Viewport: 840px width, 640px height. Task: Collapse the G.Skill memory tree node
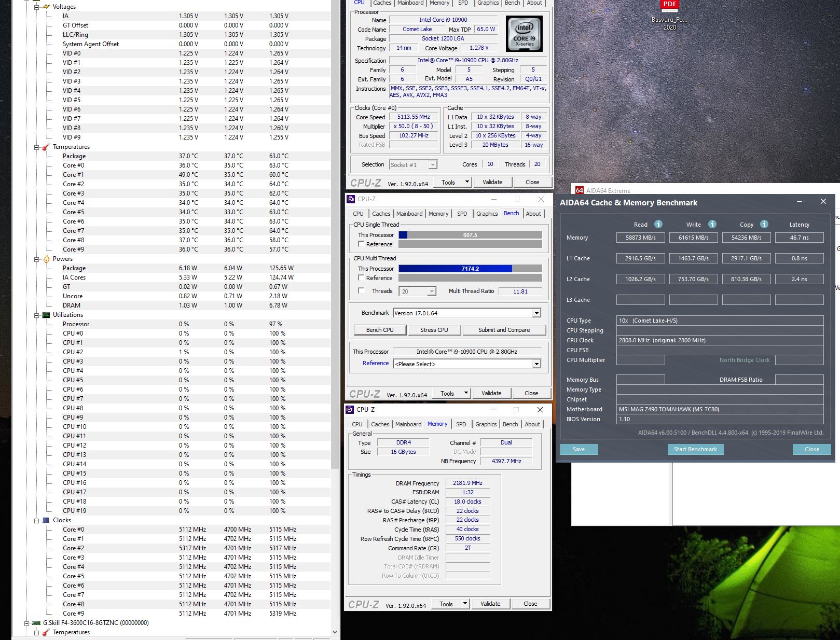(x=26, y=623)
